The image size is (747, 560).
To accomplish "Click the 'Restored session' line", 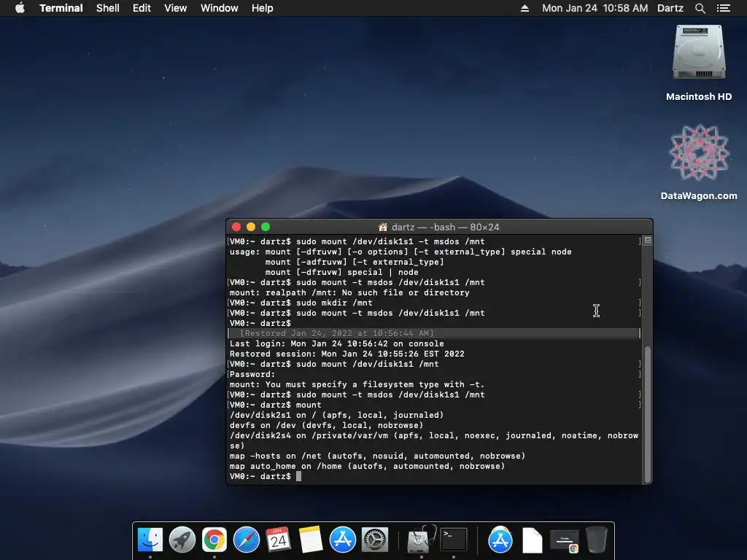I will (347, 354).
